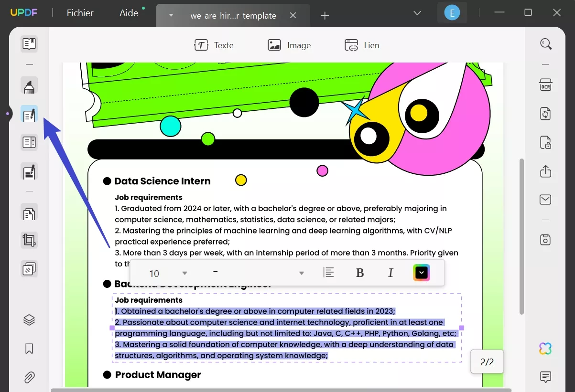This screenshot has height=392, width=575.
Task: Toggle bold formatting on selected text
Action: coord(360,273)
